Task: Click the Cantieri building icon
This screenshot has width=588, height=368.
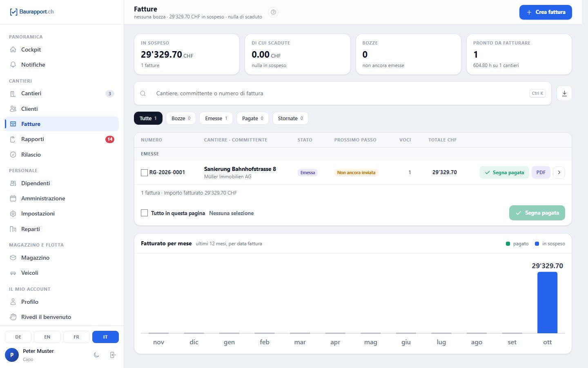Action: click(13, 94)
